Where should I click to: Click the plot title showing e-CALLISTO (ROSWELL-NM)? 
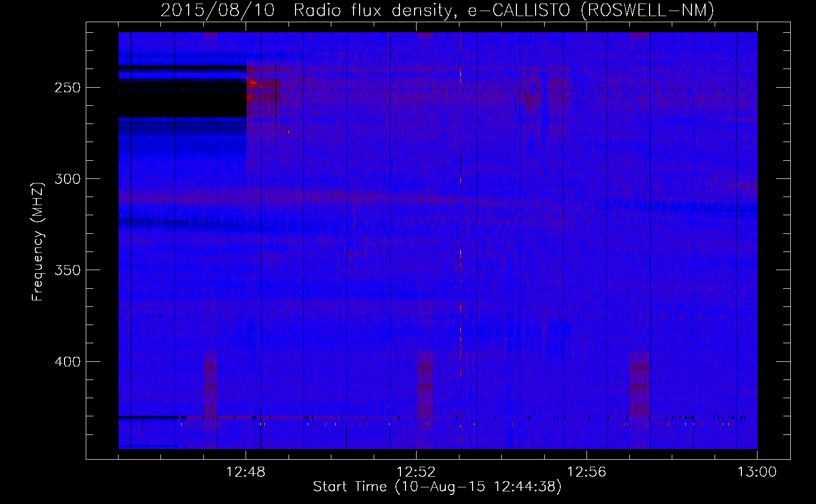[437, 10]
